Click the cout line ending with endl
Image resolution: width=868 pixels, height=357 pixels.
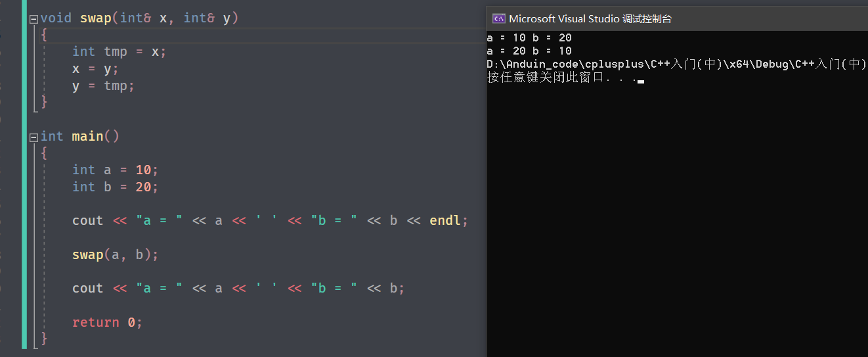tap(271, 221)
